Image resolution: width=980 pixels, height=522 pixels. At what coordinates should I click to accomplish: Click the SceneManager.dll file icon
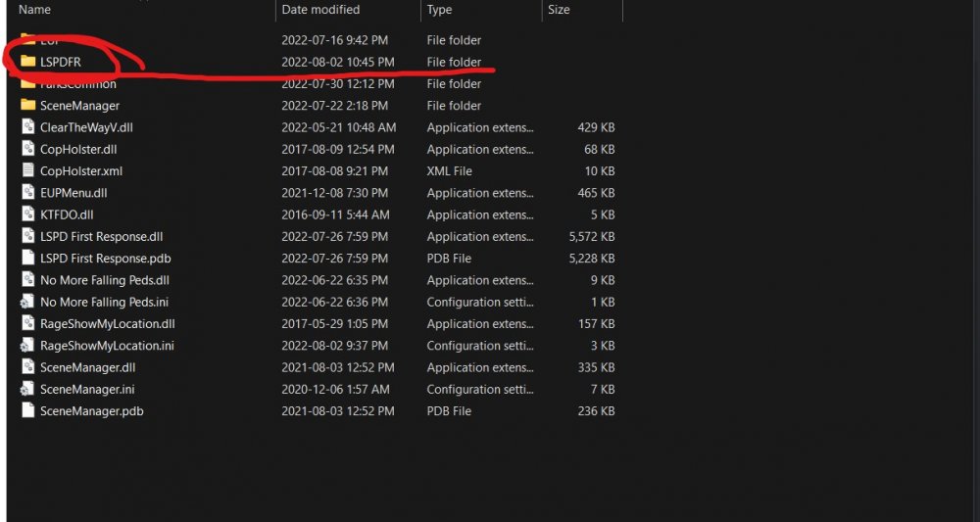[x=28, y=367]
